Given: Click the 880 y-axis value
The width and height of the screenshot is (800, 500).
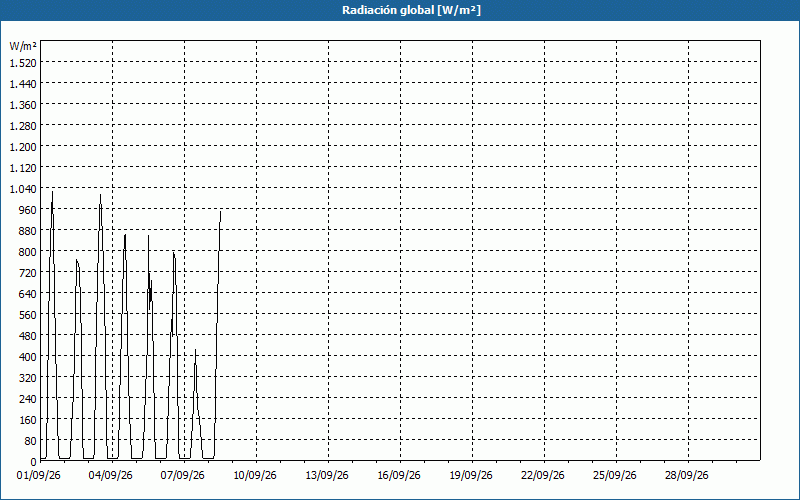Looking at the screenshot, I should [27, 231].
